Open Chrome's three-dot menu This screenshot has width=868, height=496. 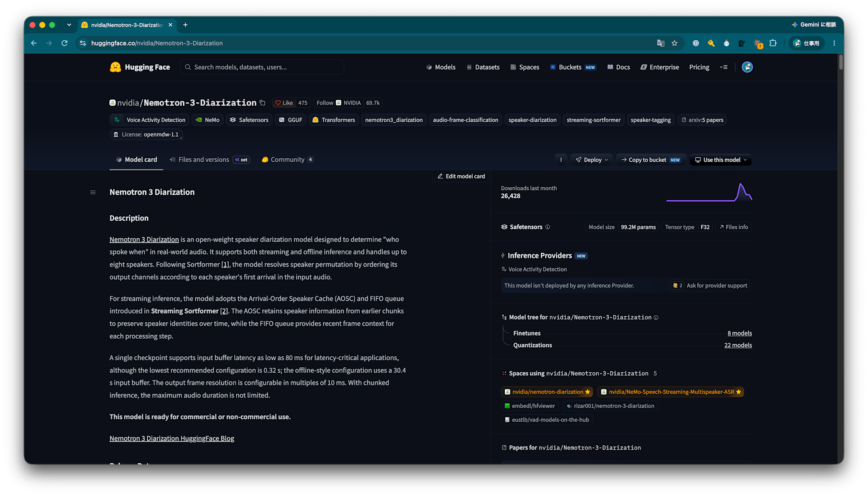pos(834,43)
